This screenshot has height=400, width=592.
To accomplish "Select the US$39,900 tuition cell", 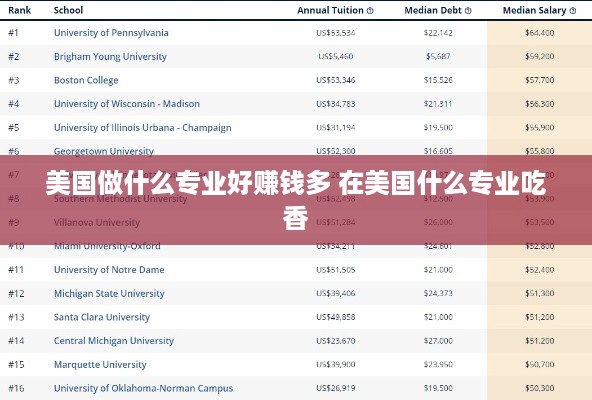I will click(x=336, y=364).
